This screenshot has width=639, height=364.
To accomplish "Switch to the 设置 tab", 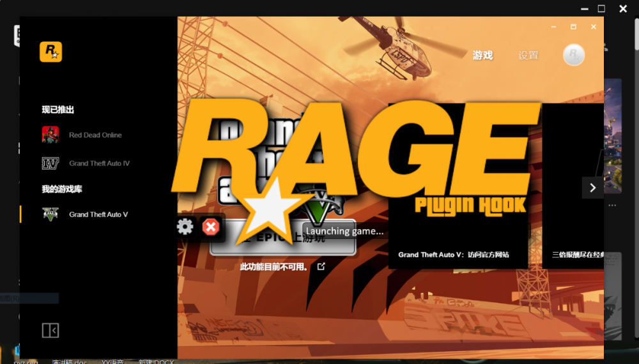I will coord(528,56).
